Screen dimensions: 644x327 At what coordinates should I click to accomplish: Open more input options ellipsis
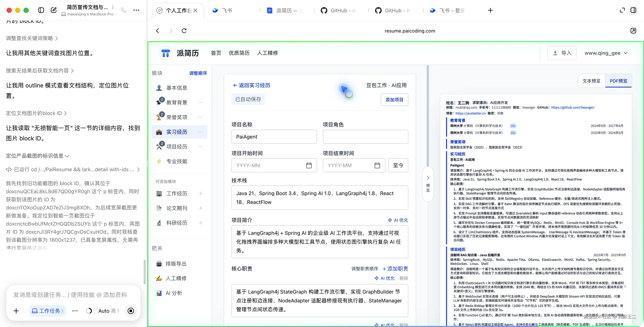tap(75, 311)
